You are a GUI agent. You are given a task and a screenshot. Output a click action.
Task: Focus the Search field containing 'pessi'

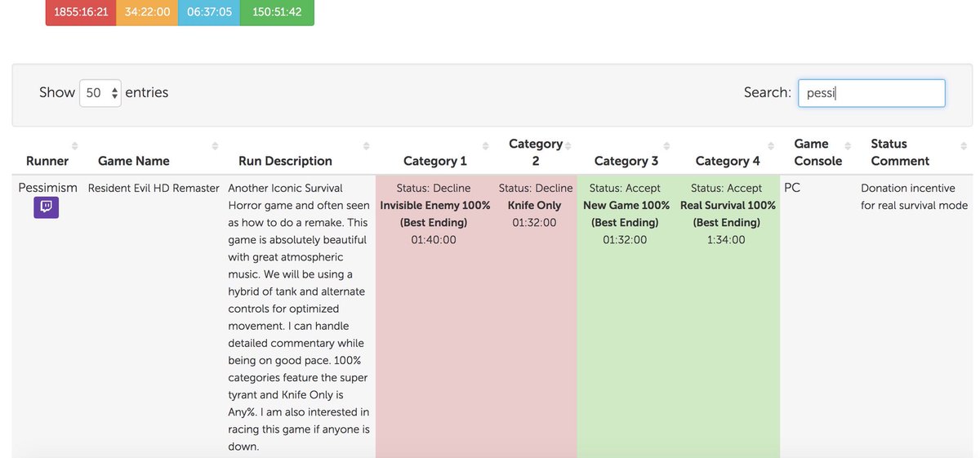[871, 93]
